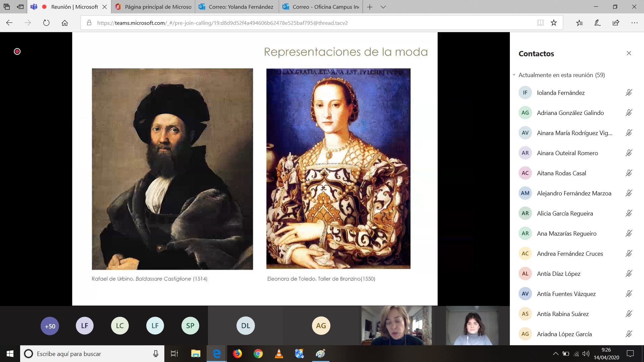
Task: Open VLC media player from the taskbar
Action: [279, 354]
